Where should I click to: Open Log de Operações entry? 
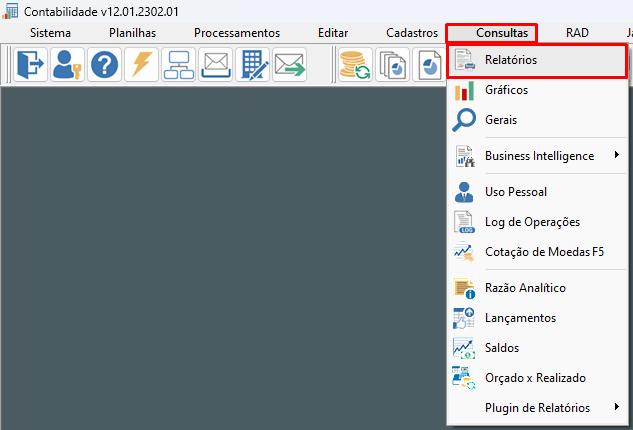click(x=537, y=222)
